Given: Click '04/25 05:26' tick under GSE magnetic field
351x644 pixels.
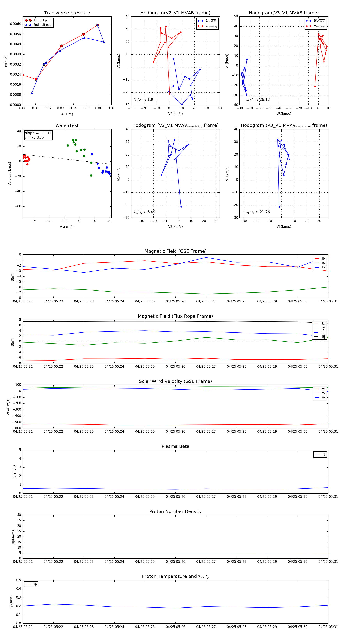Looking at the screenshot, I should tap(175, 301).
